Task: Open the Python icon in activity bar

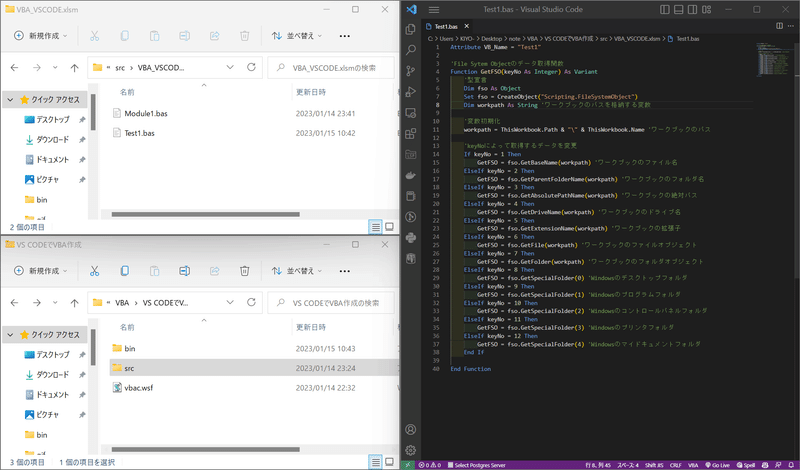Action: click(410, 238)
